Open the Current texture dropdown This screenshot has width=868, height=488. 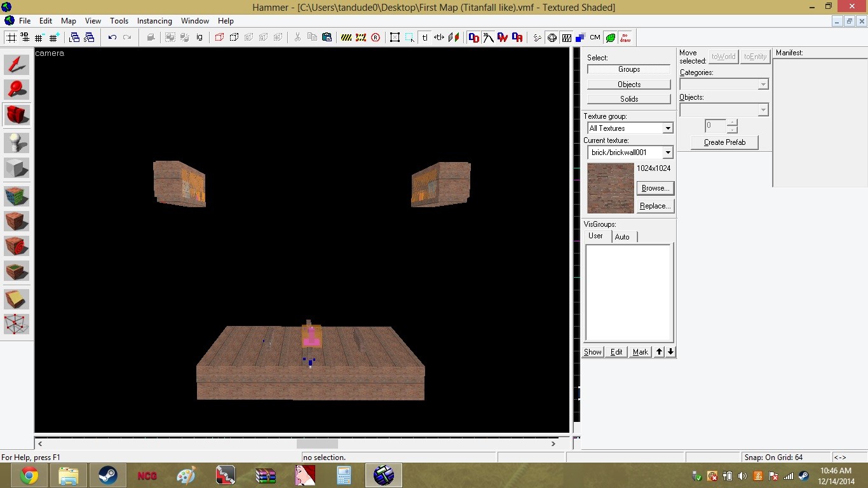click(667, 152)
